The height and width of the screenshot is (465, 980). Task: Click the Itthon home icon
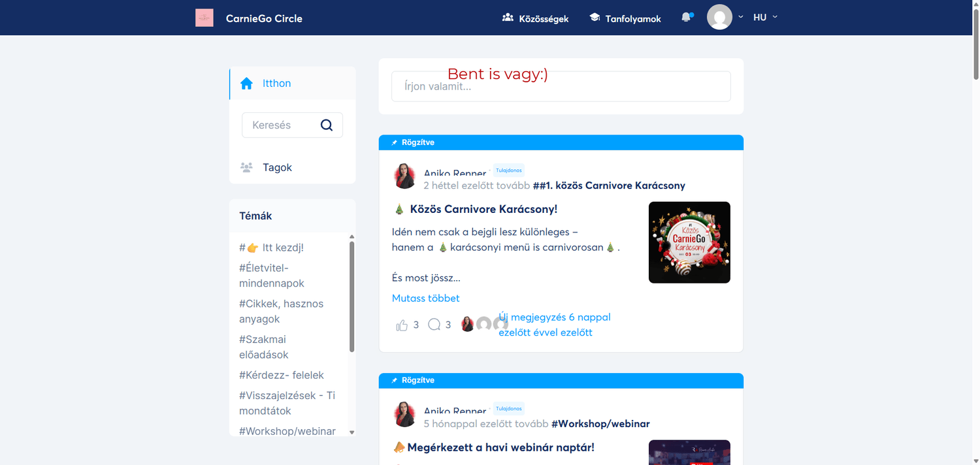pyautogui.click(x=246, y=84)
